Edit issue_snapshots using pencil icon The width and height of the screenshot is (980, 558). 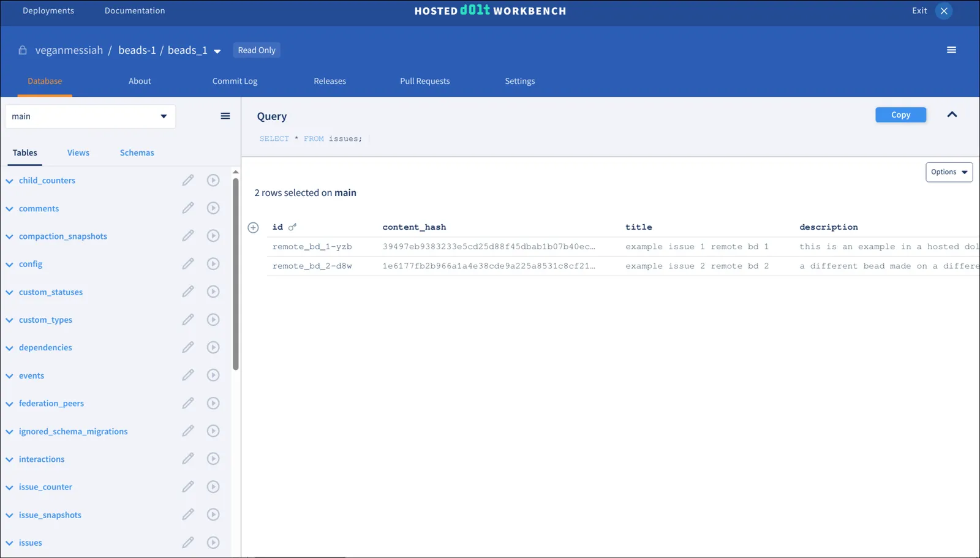click(188, 515)
